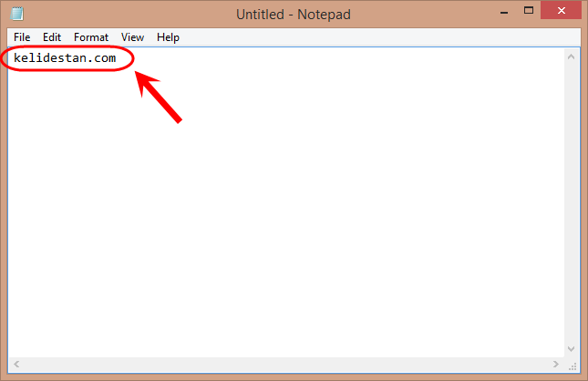Click the window resize grip corner
This screenshot has height=381, width=588.
point(573,366)
